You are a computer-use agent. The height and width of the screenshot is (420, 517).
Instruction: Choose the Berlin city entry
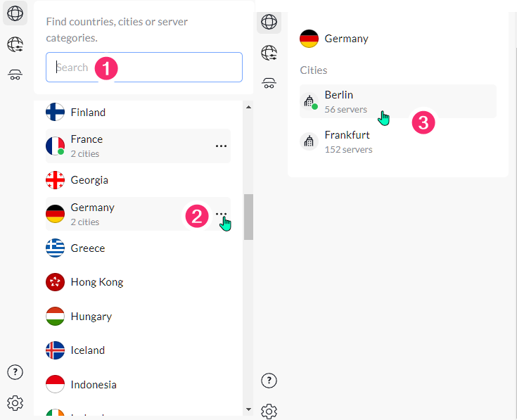398,101
